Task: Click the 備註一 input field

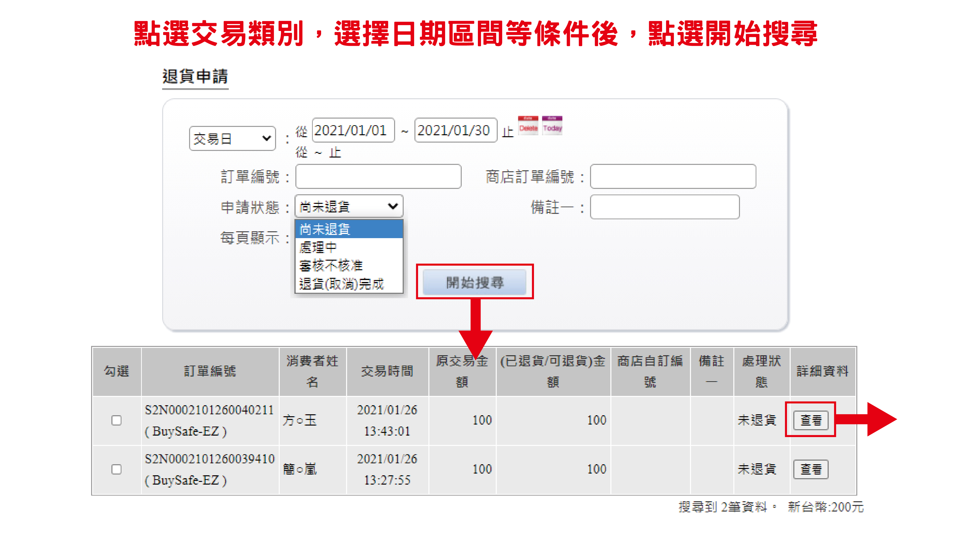Action: tap(665, 207)
